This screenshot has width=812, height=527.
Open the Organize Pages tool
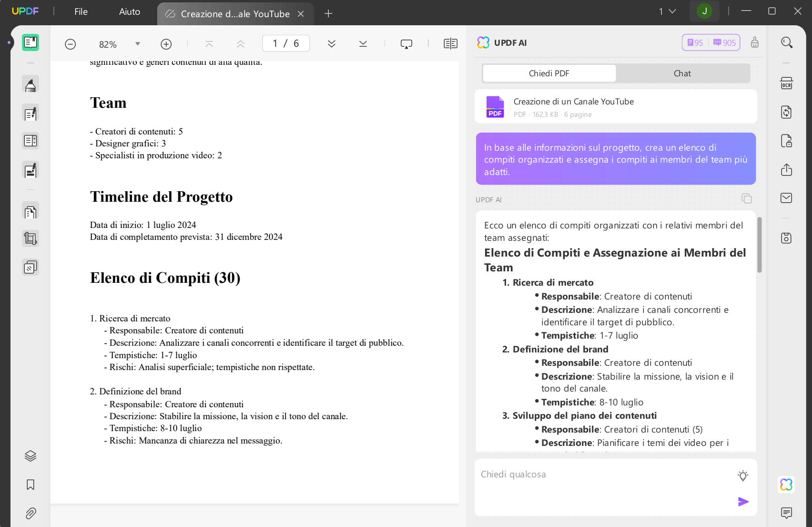[30, 212]
